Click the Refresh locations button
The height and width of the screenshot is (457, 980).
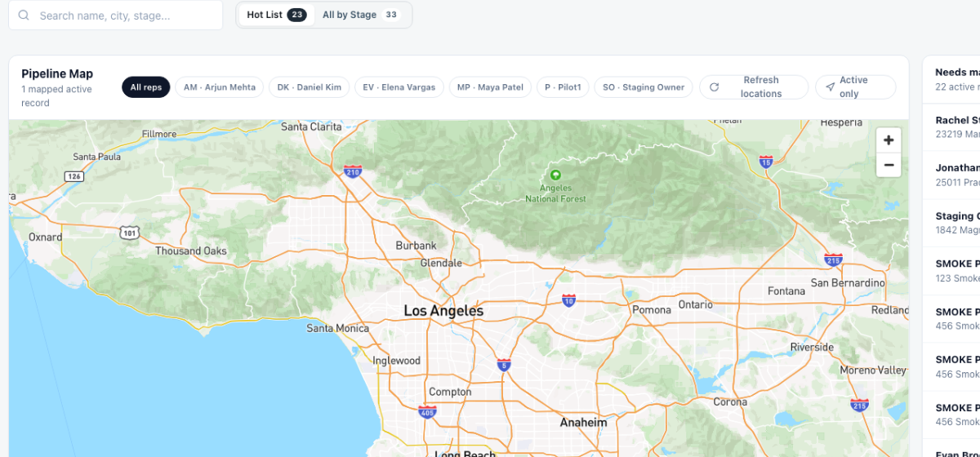tap(754, 87)
